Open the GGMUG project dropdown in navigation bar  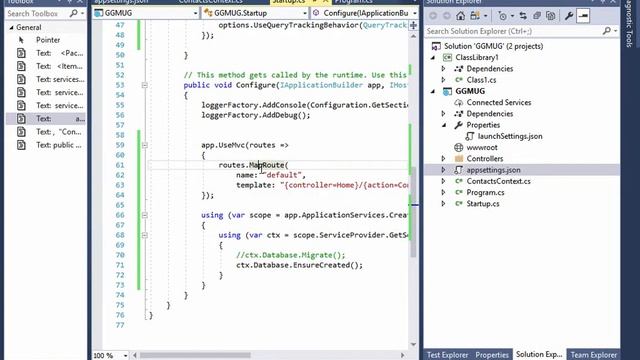click(x=195, y=13)
